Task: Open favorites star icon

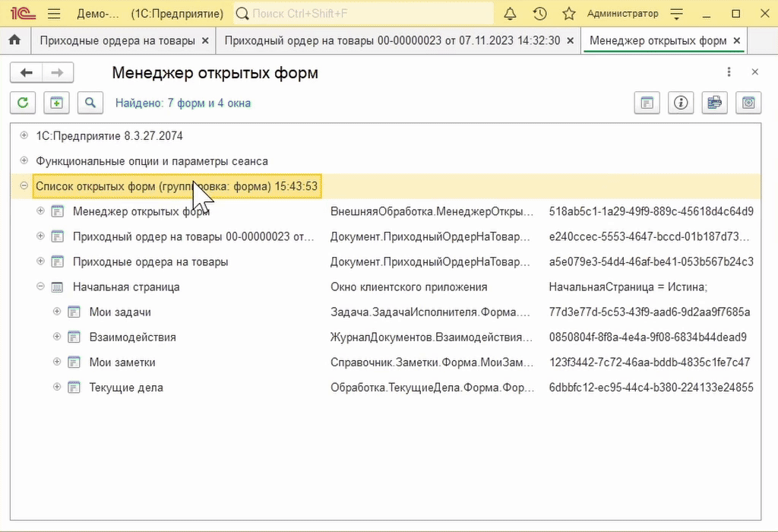Action: click(568, 14)
